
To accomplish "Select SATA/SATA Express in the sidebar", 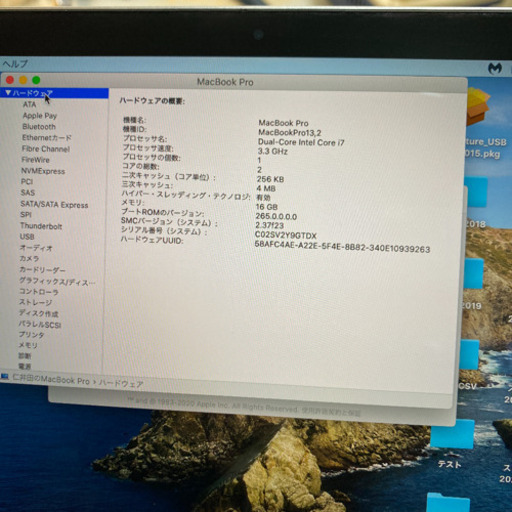I will (x=54, y=204).
